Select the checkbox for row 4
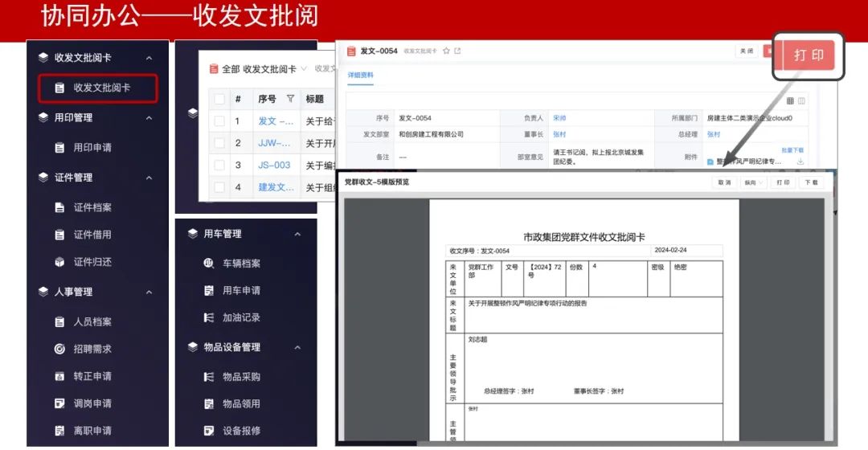Image resolution: width=868 pixels, height=450 pixels. pos(219,187)
